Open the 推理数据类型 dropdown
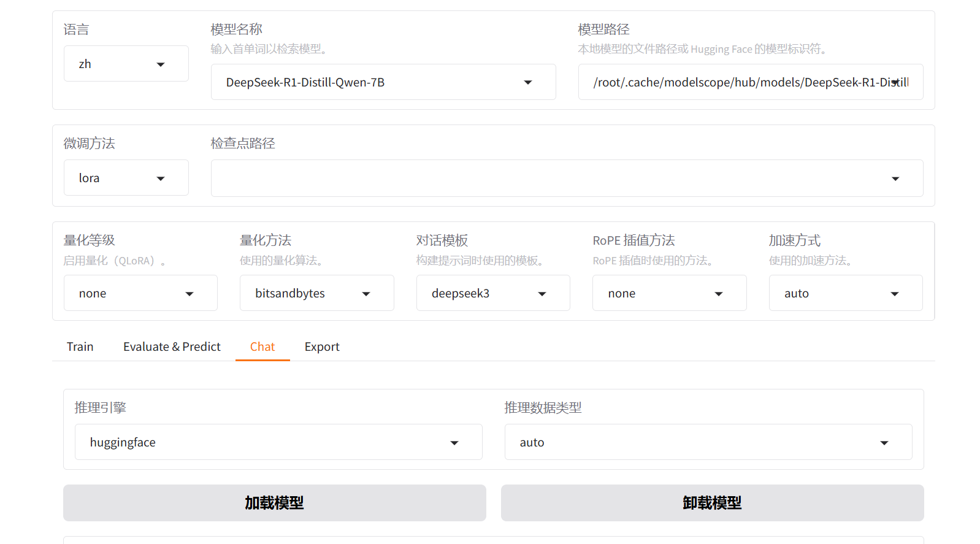Viewport: 980px width, 544px height. (708, 442)
